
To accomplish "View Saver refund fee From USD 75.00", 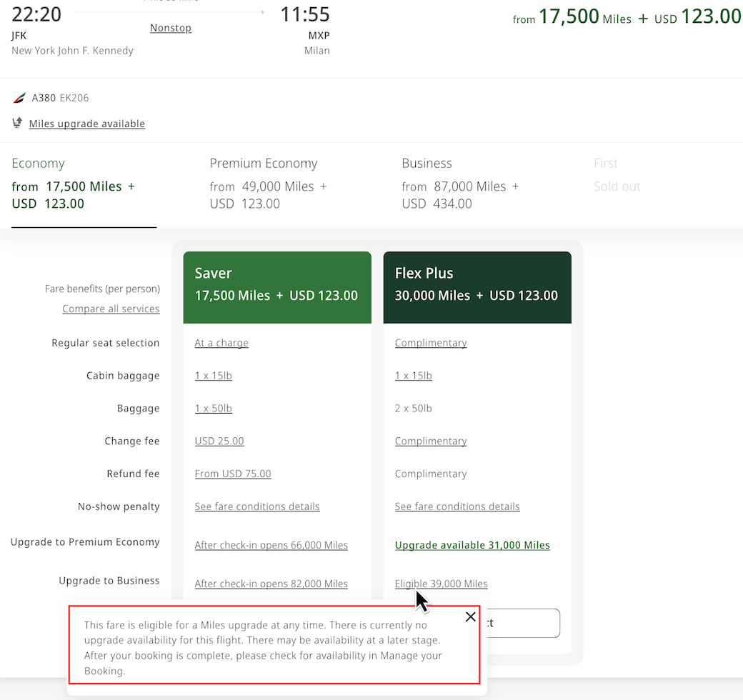I will [x=233, y=474].
